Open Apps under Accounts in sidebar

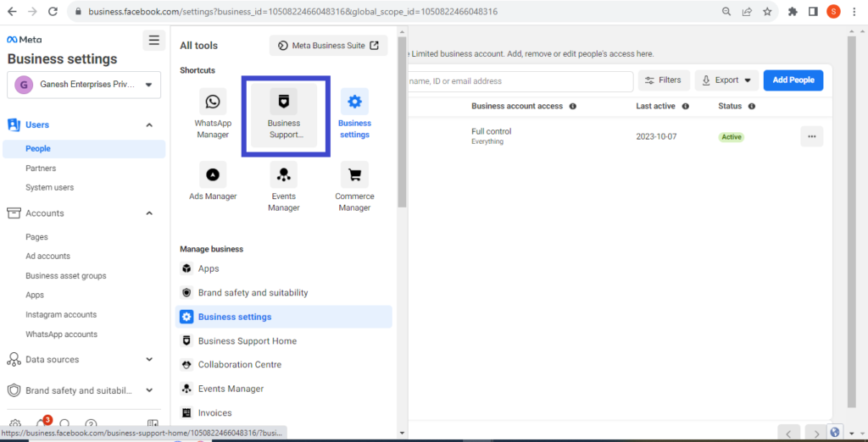[34, 295]
